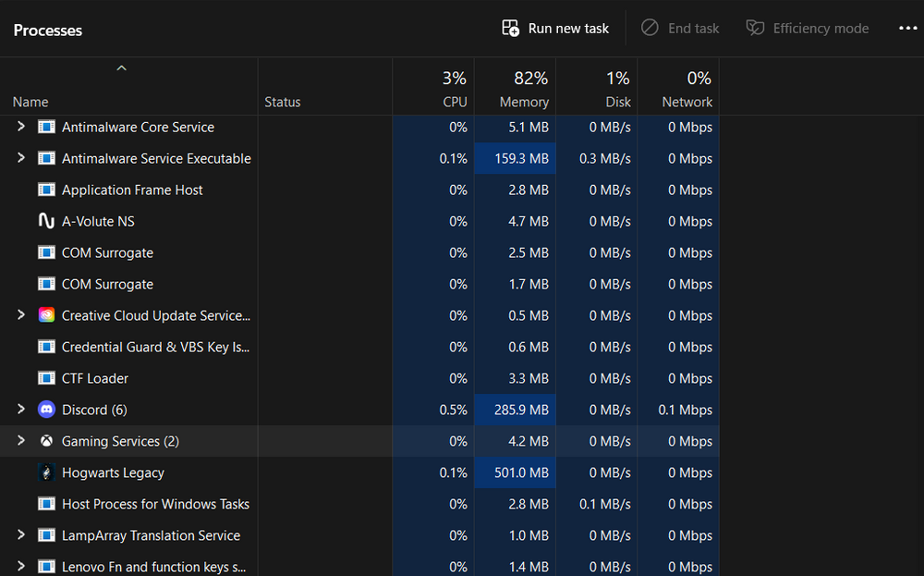Expand the Lenovo Fn and function keys group
924x576 pixels.
coord(21,566)
